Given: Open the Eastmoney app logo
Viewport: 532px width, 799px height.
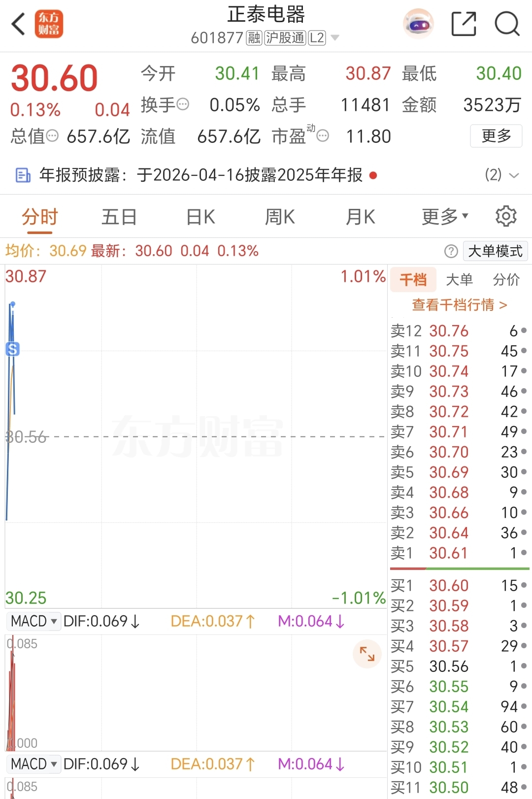Looking at the screenshot, I should [x=49, y=24].
